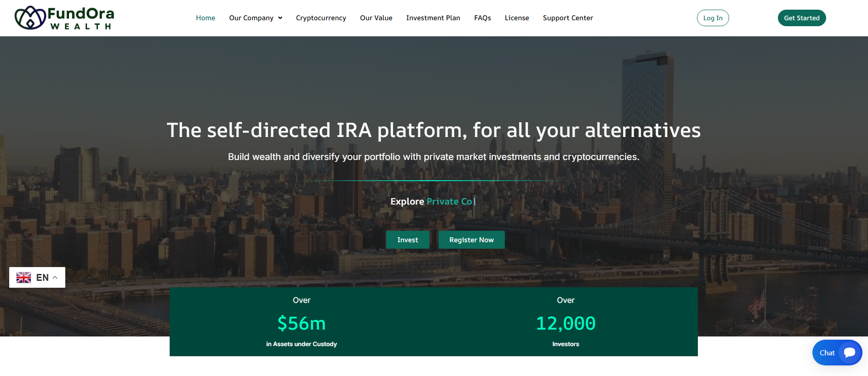Go to the Home menu item
The height and width of the screenshot is (376, 868).
(206, 18)
